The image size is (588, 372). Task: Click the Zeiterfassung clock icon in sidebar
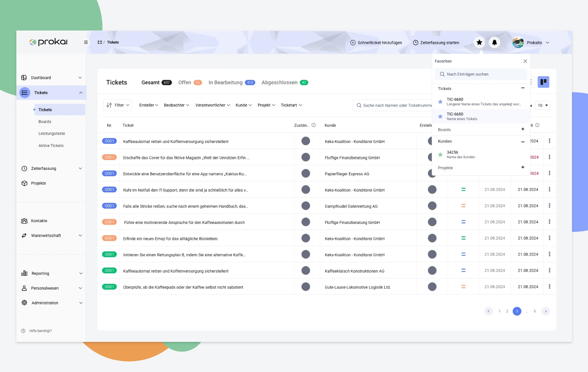(24, 168)
